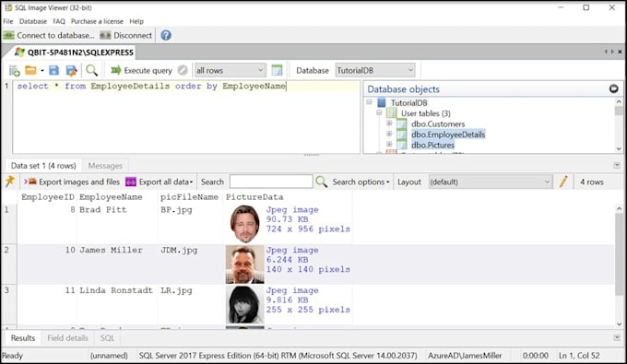Click Export images and files
This screenshot has width=627, height=364.
(x=72, y=182)
